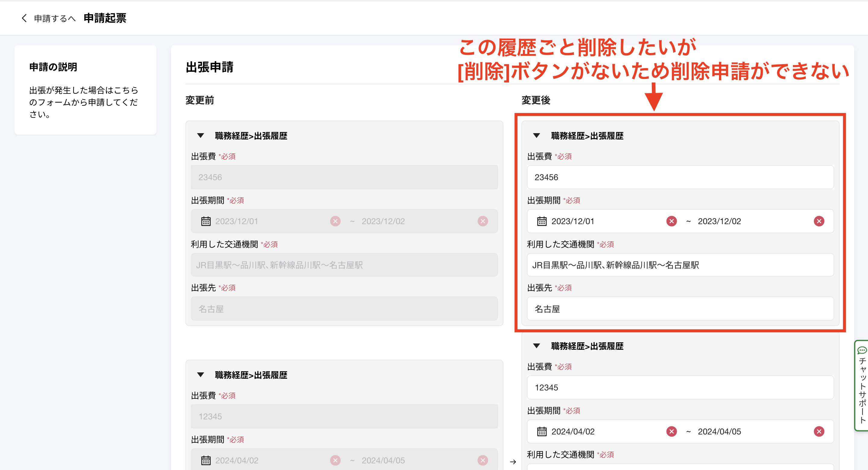Clear the 2024/04/02 start date in 変更後
Viewport: 868px width, 470px height.
coord(671,431)
